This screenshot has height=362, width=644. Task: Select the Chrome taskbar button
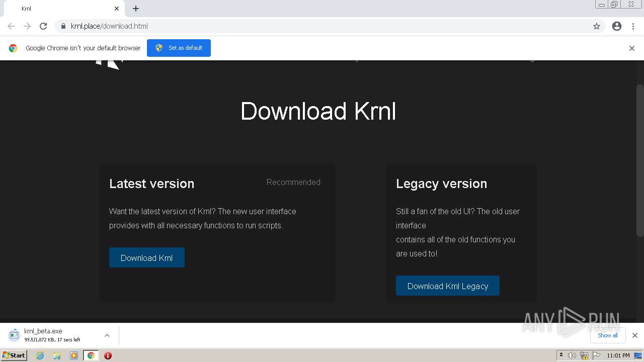coord(91,355)
